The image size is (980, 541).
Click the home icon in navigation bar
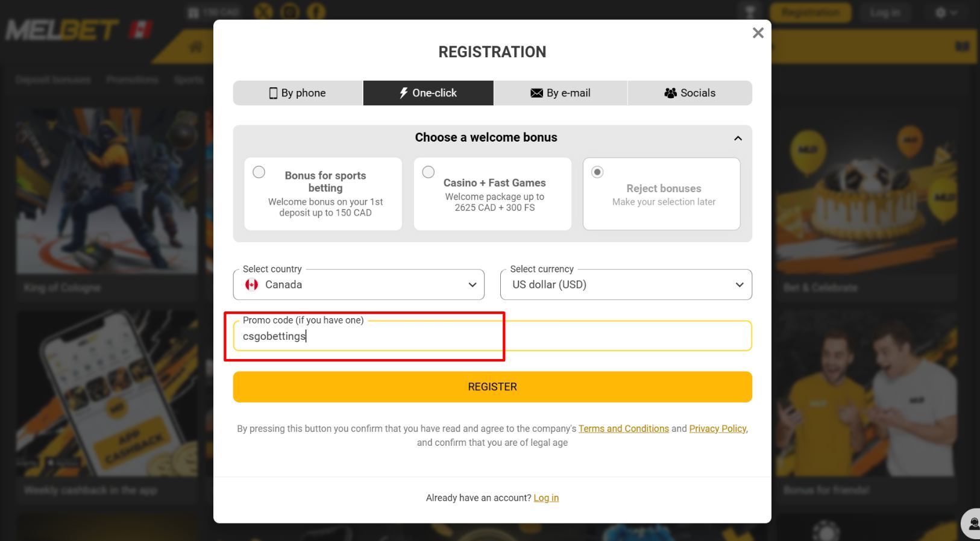196,47
